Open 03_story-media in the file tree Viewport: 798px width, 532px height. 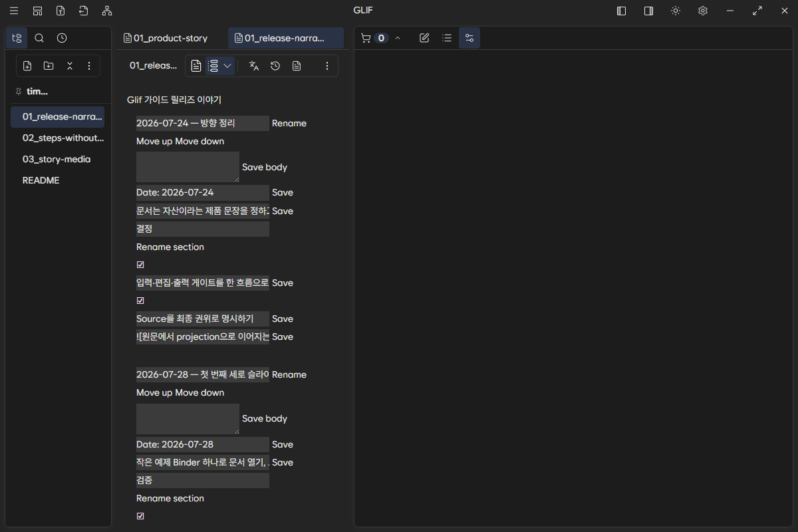(57, 159)
